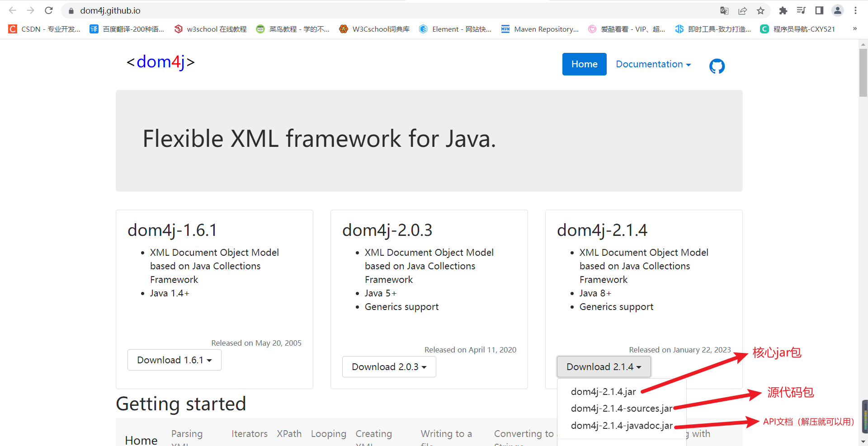Select Home in the site navigation
This screenshot has width=868, height=446.
(x=584, y=64)
